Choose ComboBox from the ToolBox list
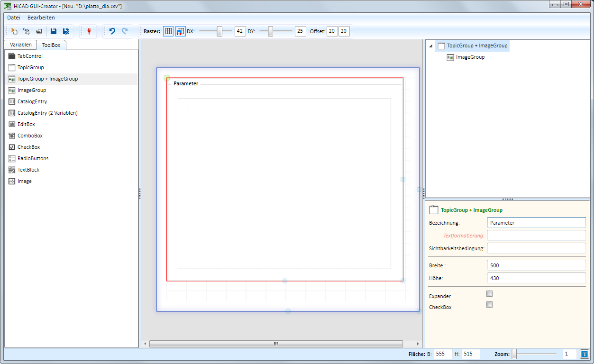Viewport: 594px width, 364px height. click(x=30, y=136)
